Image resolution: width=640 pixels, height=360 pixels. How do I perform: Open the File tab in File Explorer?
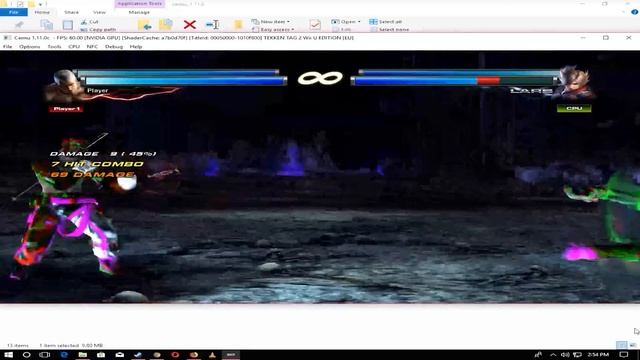point(13,12)
